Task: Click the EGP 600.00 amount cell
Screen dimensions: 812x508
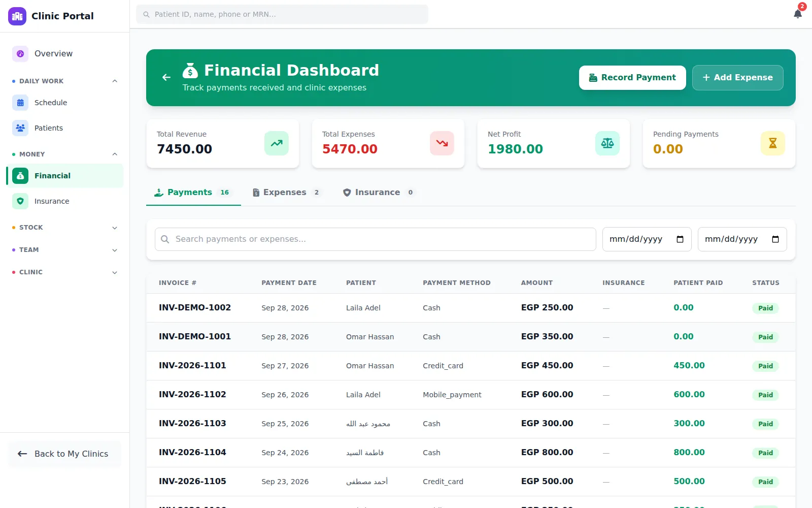Action: click(547, 394)
